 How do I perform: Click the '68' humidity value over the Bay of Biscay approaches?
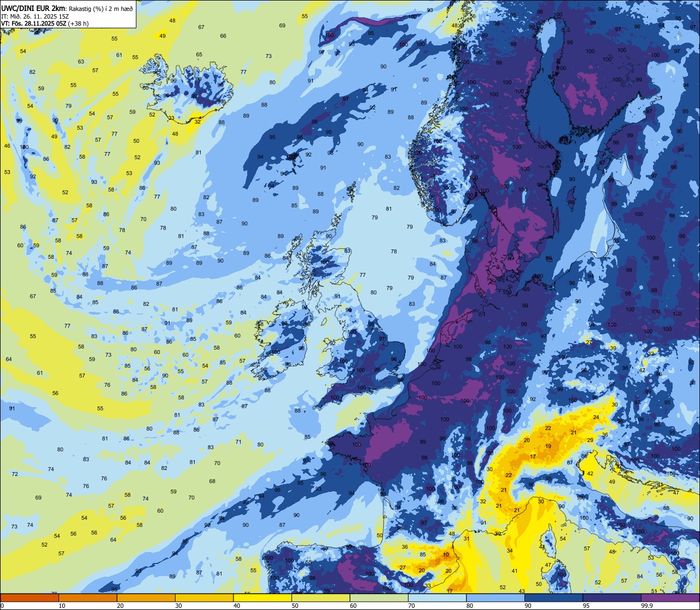(212, 481)
